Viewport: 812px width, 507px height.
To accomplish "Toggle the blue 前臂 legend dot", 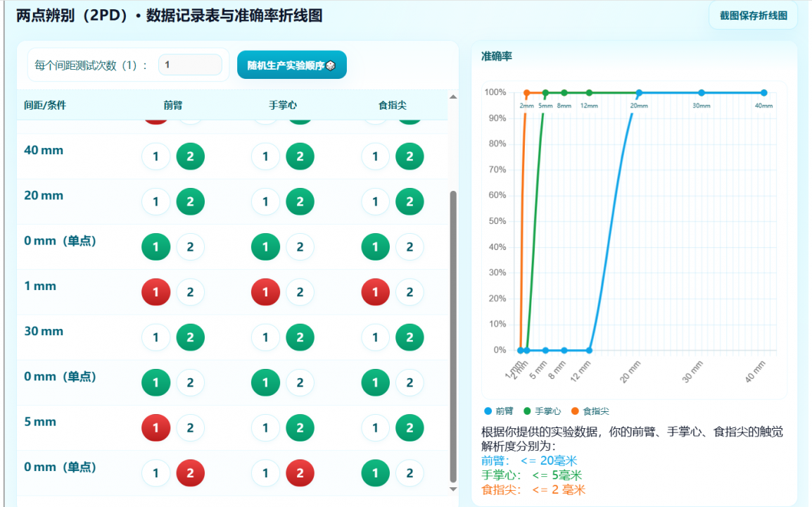I will pyautogui.click(x=488, y=411).
